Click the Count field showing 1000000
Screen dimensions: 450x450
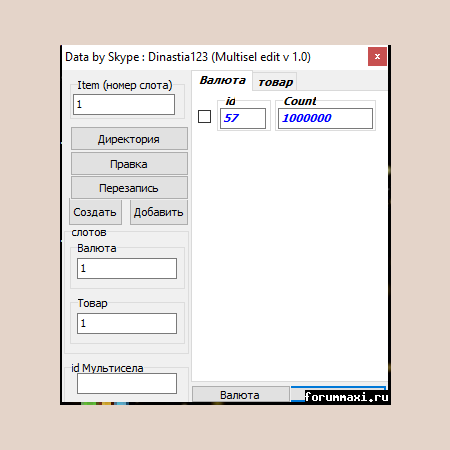coord(325,118)
